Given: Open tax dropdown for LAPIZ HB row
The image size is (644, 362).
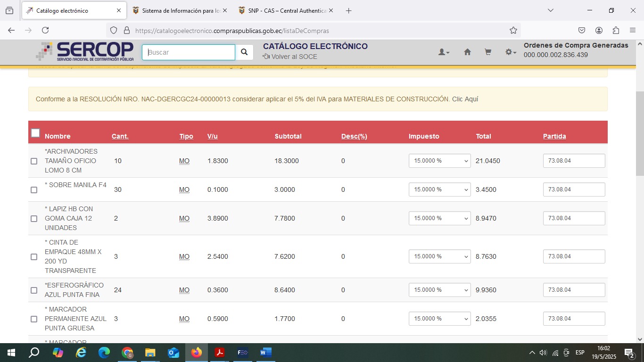Looking at the screenshot, I should click(439, 218).
